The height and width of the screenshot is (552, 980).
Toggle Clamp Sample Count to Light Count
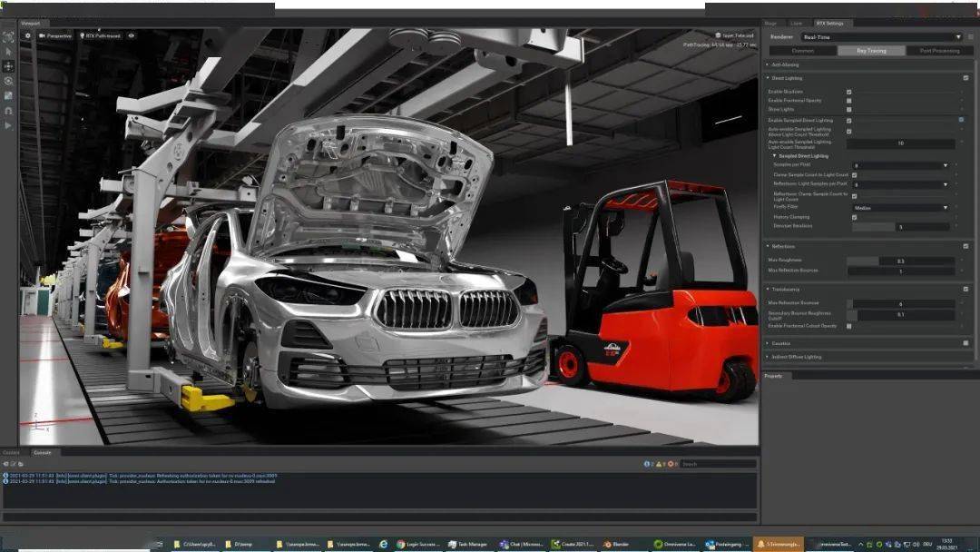pyautogui.click(x=855, y=175)
